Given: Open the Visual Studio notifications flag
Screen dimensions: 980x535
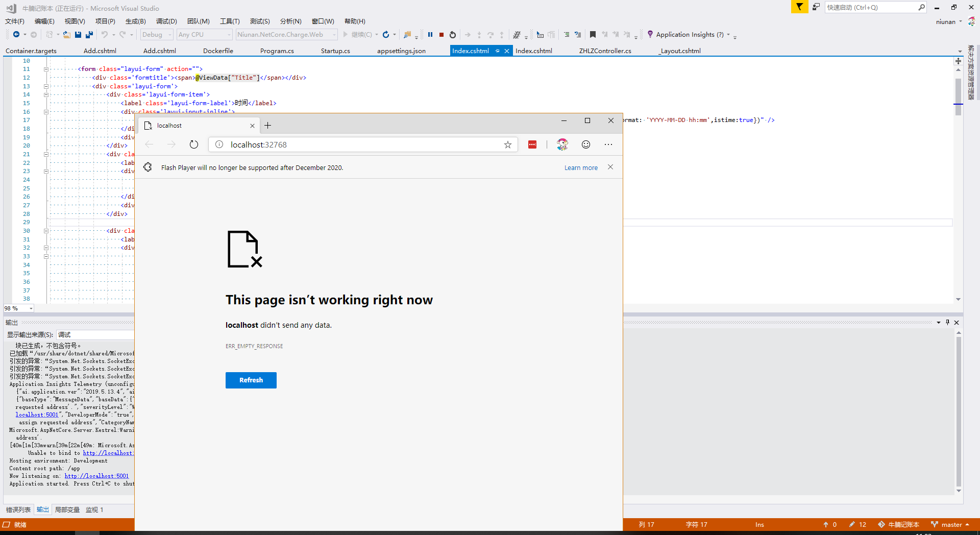Looking at the screenshot, I should tap(799, 7).
